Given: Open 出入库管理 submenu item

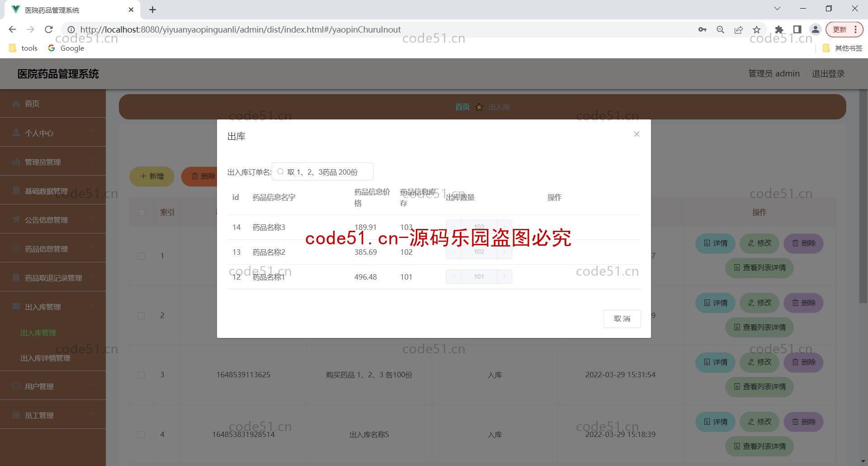Looking at the screenshot, I should [x=38, y=333].
